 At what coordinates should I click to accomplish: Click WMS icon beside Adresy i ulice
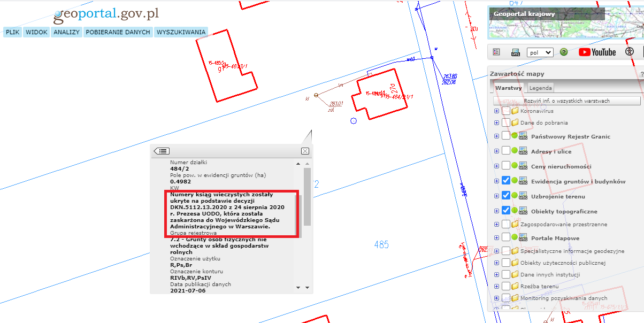(525, 152)
